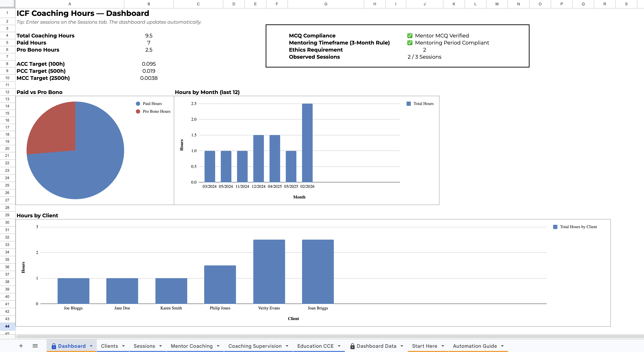Click the Paid vs Pro Bono pie chart
This screenshot has width=644, height=352.
coord(75,150)
